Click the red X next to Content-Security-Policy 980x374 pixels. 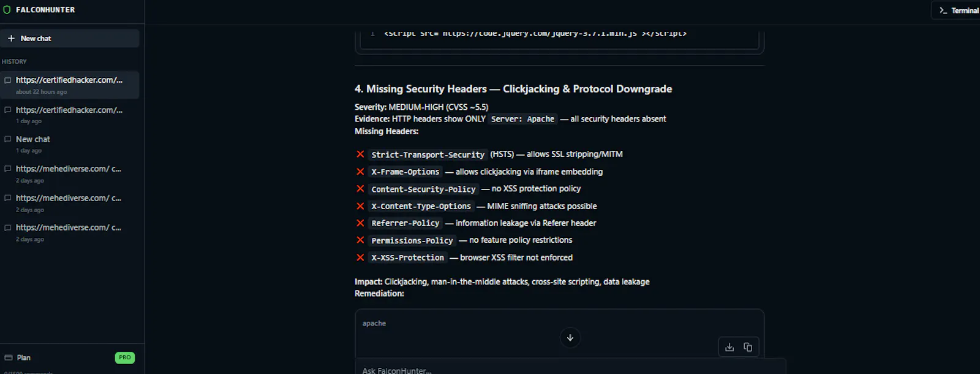360,189
